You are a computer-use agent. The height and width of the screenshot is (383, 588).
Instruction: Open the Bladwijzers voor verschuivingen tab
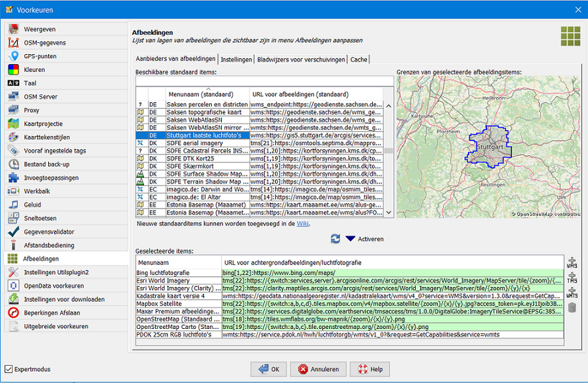(301, 59)
